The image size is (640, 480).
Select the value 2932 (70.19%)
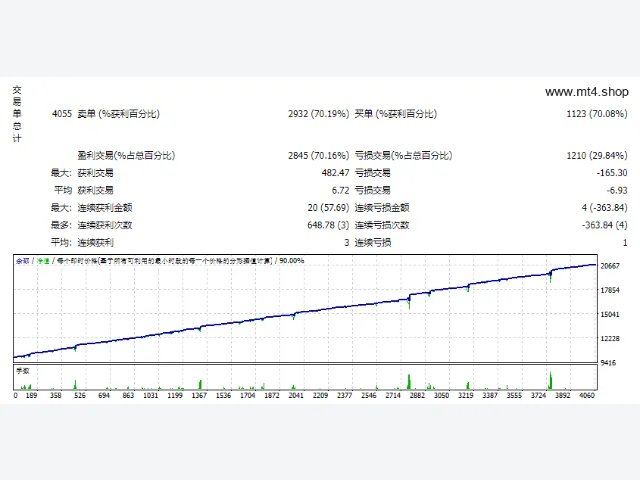tap(318, 114)
